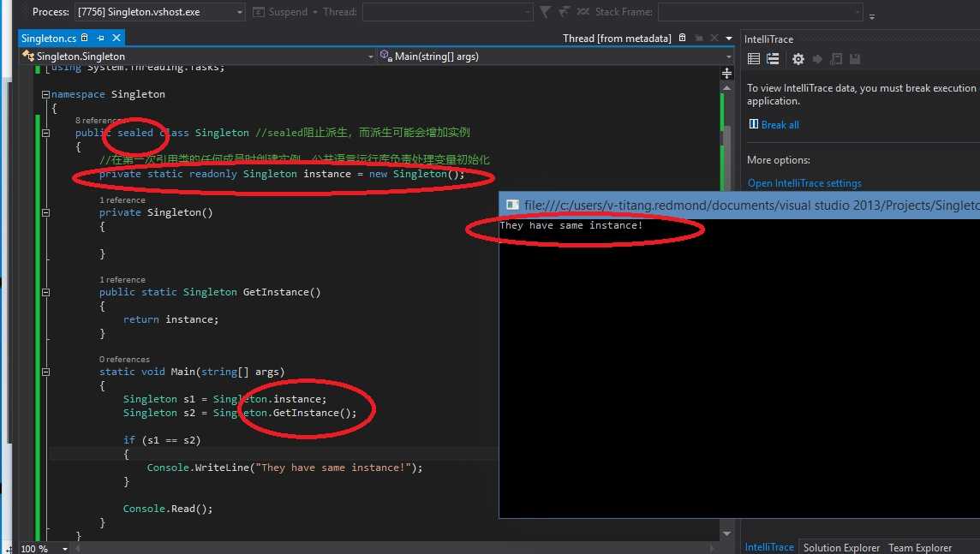The height and width of the screenshot is (554, 980).
Task: Select the Singleton.cs document tab
Action: [x=49, y=38]
